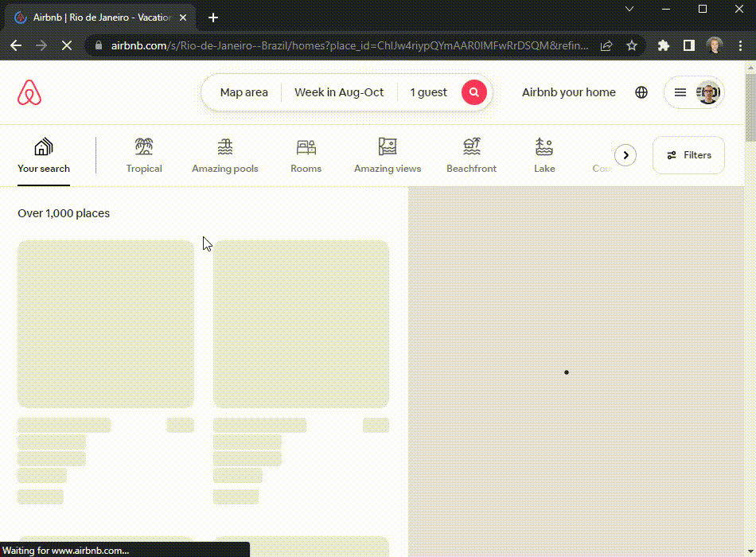Click the Tropical palm tree icon
This screenshot has width=756, height=557.
[144, 146]
